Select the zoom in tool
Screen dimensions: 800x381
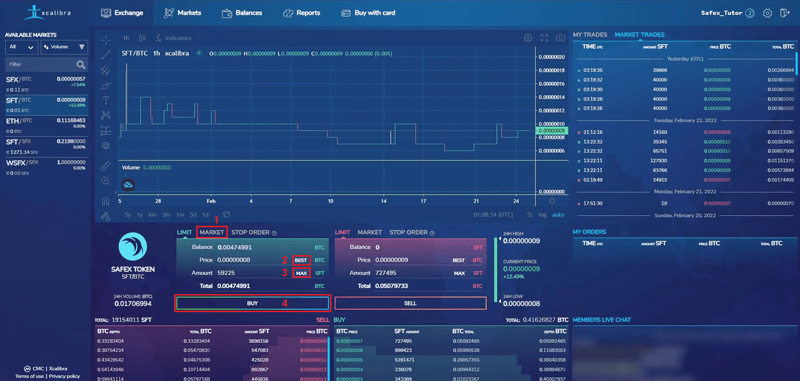click(106, 181)
